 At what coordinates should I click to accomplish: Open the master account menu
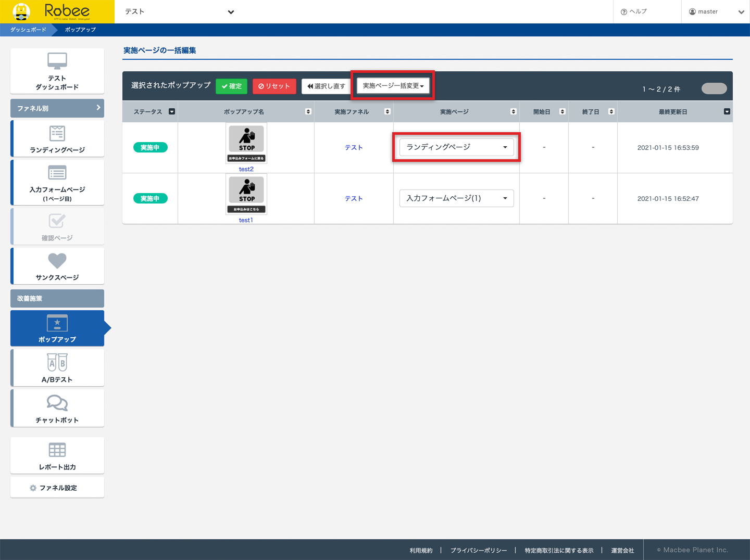pos(715,11)
